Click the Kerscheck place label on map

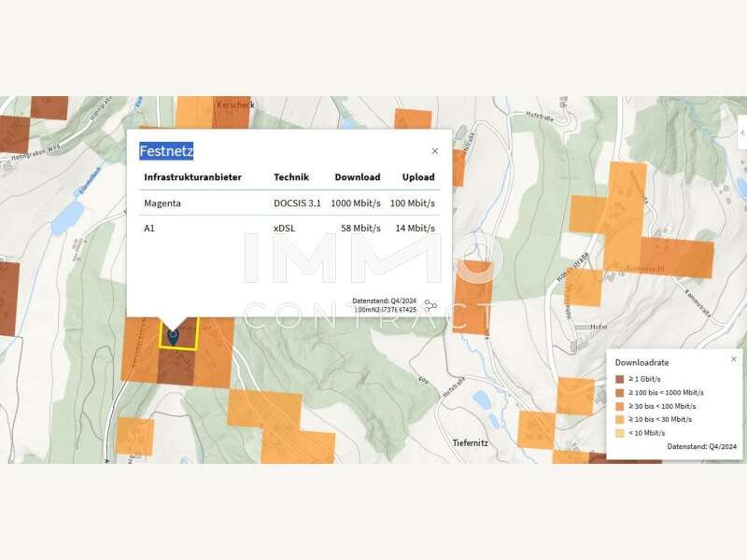coord(235,106)
